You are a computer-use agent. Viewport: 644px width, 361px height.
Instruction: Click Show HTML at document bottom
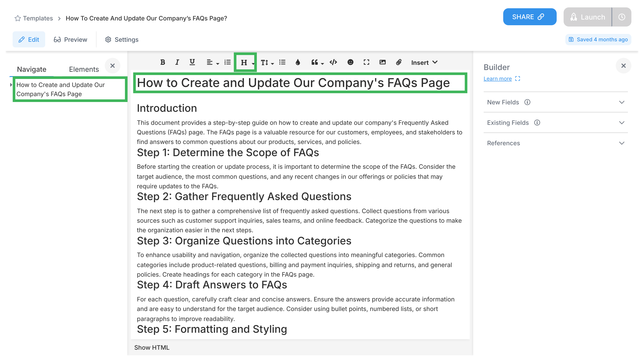pos(152,347)
